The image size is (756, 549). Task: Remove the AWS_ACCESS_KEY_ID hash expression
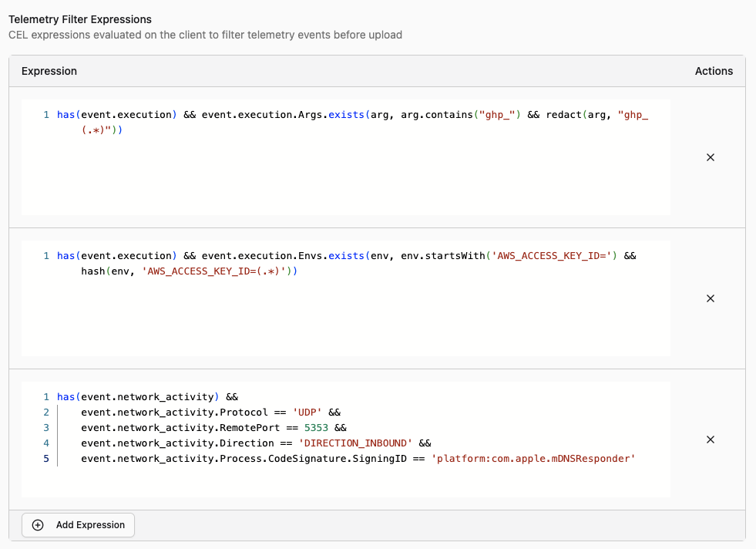(x=711, y=298)
